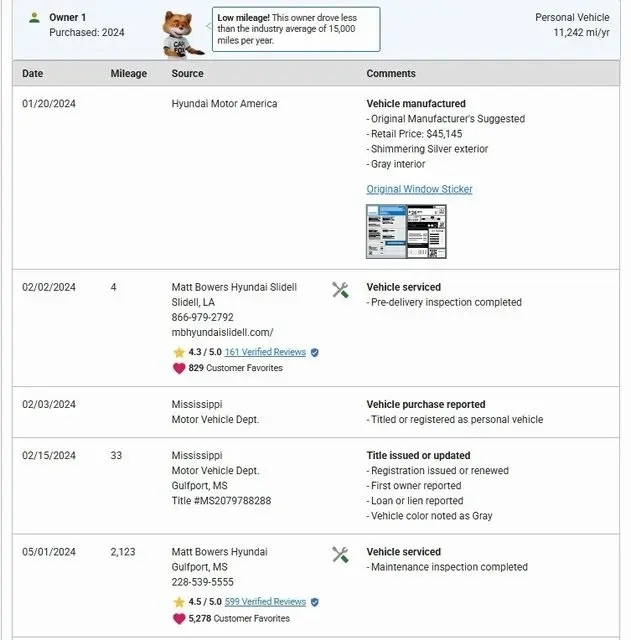The width and height of the screenshot is (631, 640).
Task: Click the Comments column header
Action: [391, 74]
